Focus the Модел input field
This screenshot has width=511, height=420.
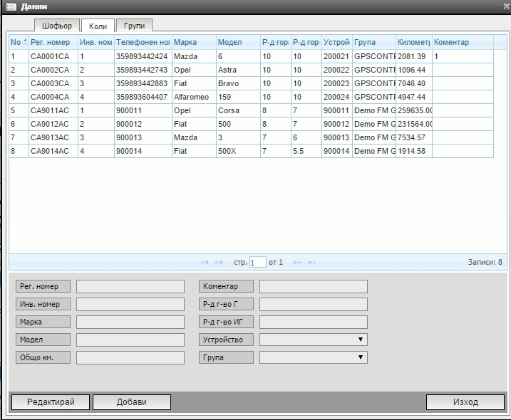130,340
